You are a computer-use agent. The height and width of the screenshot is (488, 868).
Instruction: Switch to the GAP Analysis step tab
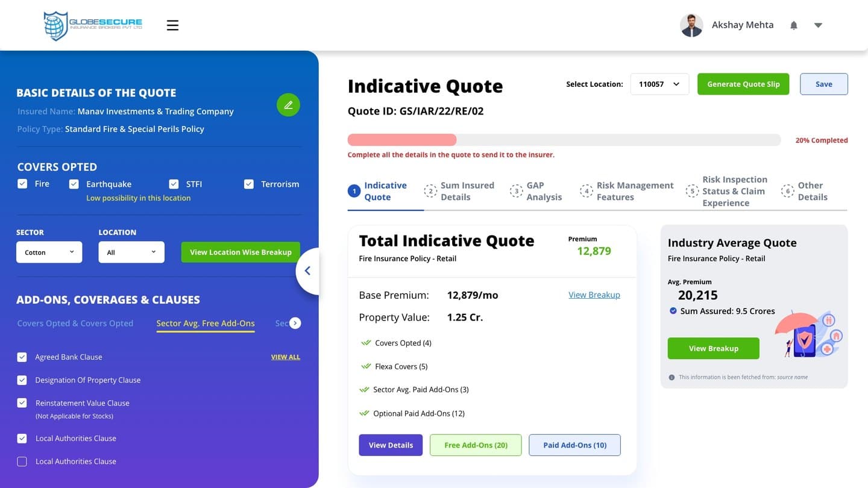[536, 191]
